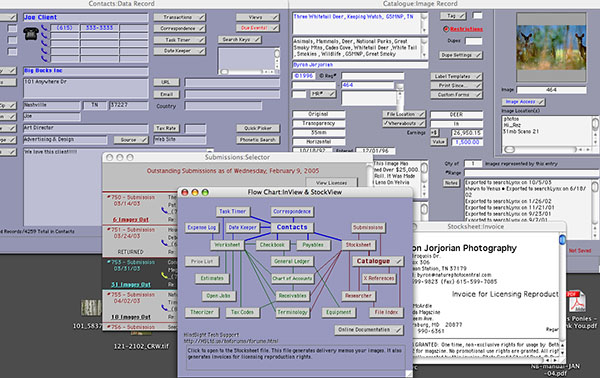The image size is (600, 378).
Task: Expand the Online Documentation popup menu
Action: (369, 329)
